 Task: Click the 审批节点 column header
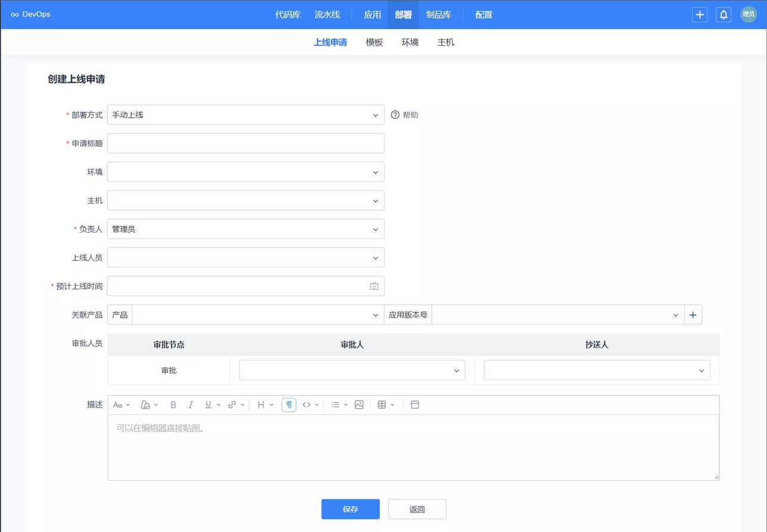tap(169, 345)
